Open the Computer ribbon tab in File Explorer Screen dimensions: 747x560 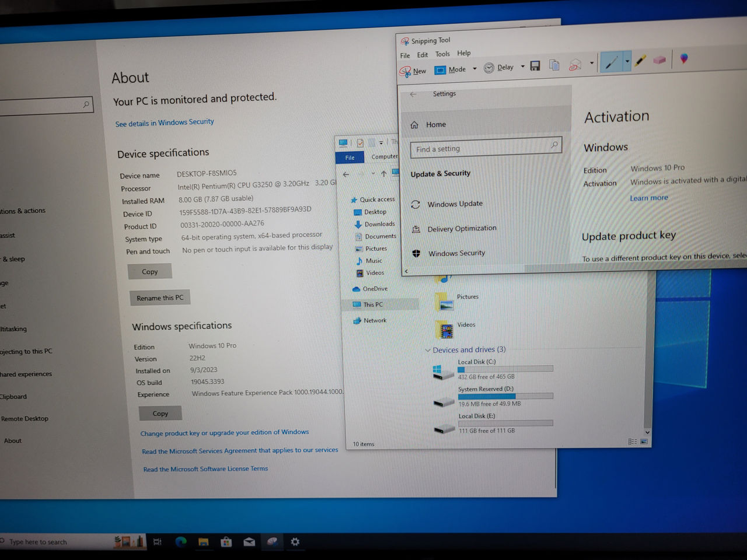pos(384,156)
